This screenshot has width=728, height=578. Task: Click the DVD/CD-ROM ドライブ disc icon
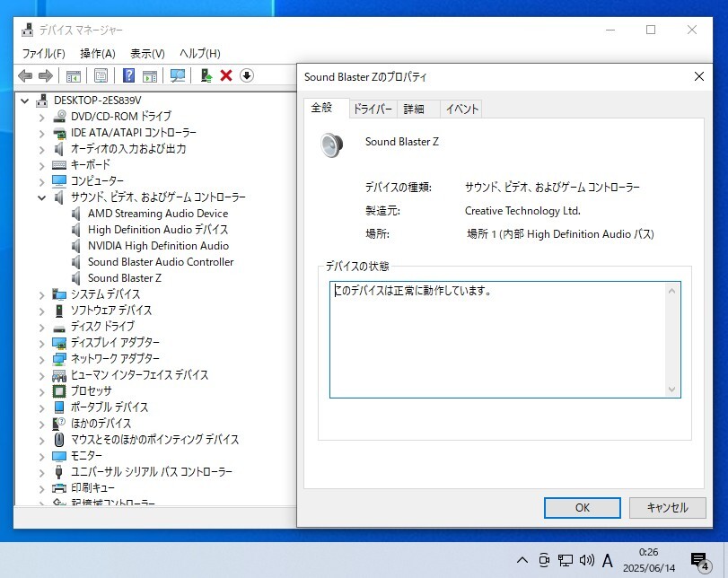tap(59, 116)
